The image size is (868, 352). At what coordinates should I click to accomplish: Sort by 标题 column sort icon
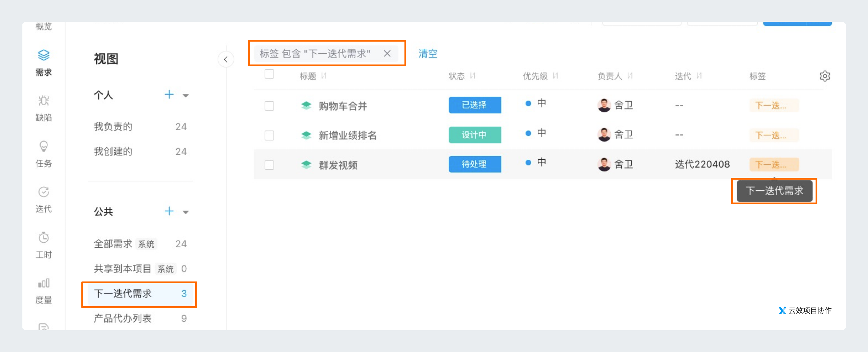(x=323, y=76)
